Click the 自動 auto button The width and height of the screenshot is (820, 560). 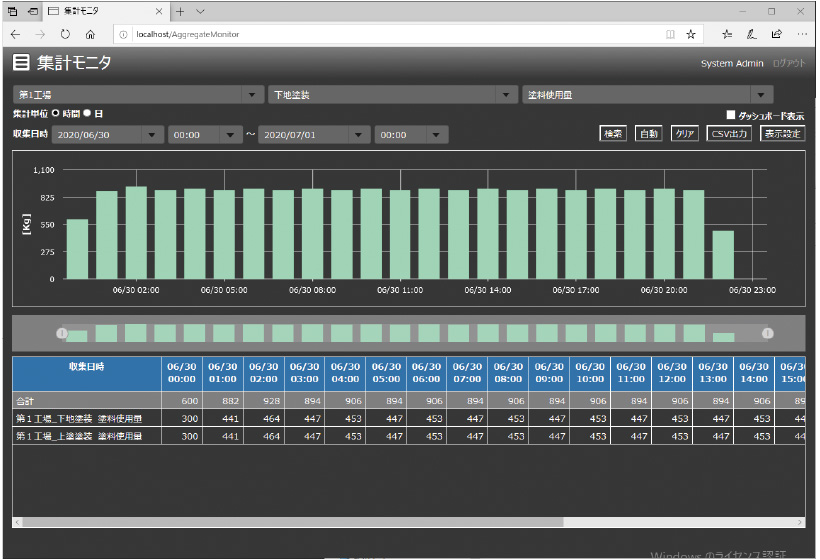648,134
